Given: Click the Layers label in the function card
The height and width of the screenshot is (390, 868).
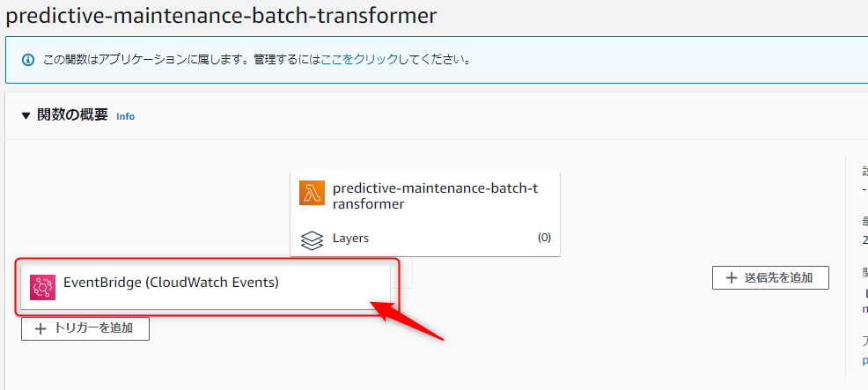Looking at the screenshot, I should pyautogui.click(x=350, y=238).
